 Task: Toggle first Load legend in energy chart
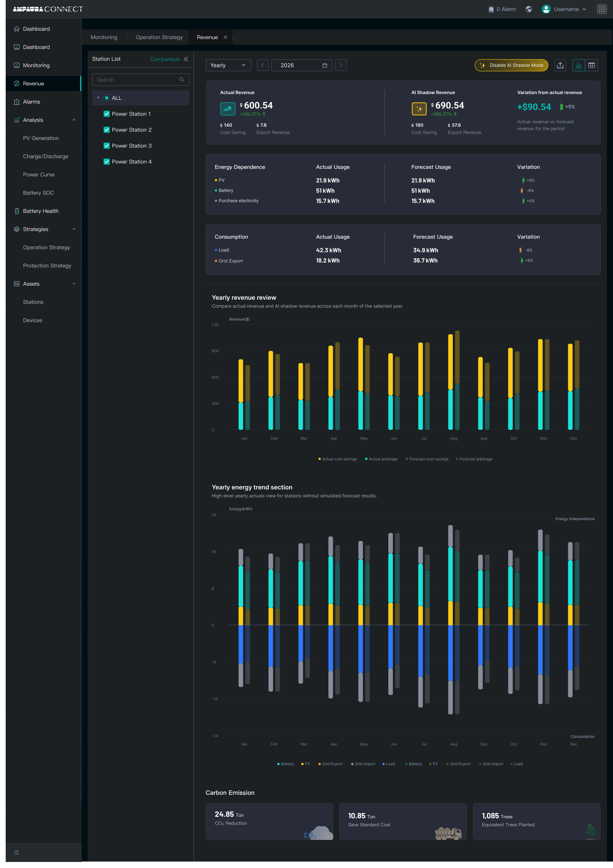pos(389,764)
